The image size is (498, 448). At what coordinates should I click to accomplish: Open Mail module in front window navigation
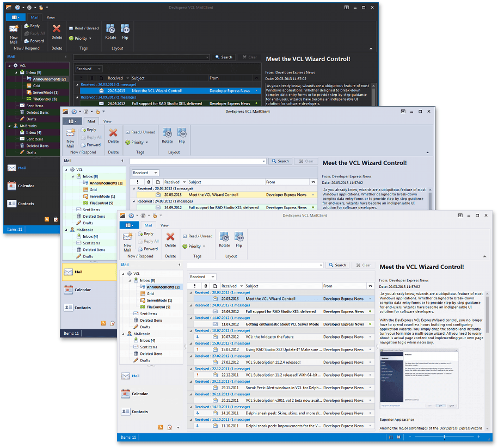point(130,376)
